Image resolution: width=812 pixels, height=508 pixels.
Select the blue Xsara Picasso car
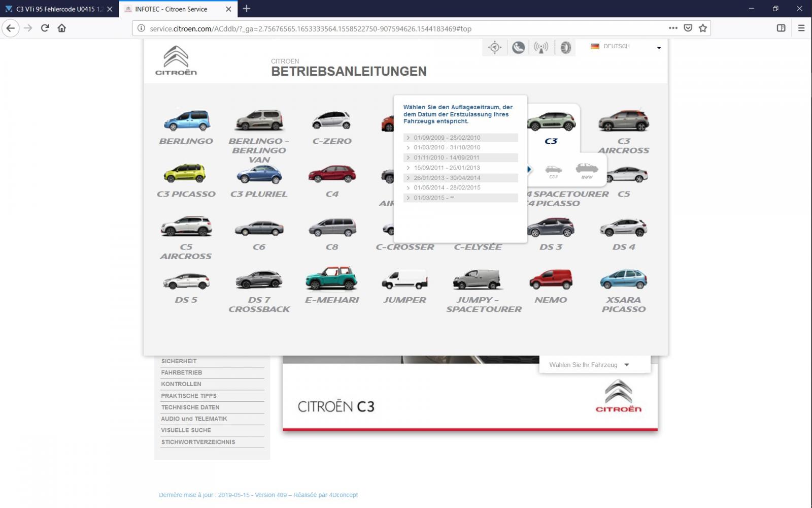point(624,279)
